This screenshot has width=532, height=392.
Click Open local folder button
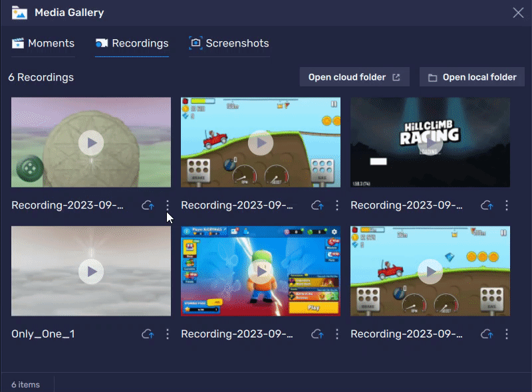[471, 77]
